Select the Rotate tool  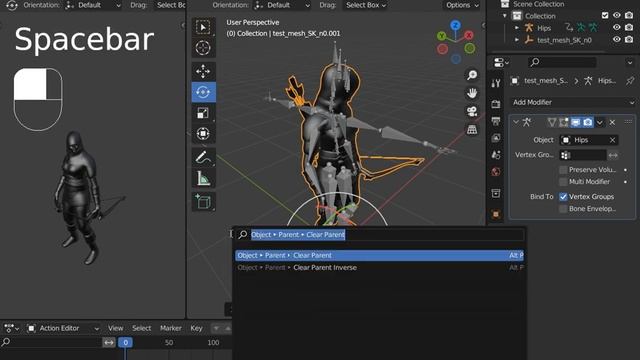coord(203,92)
